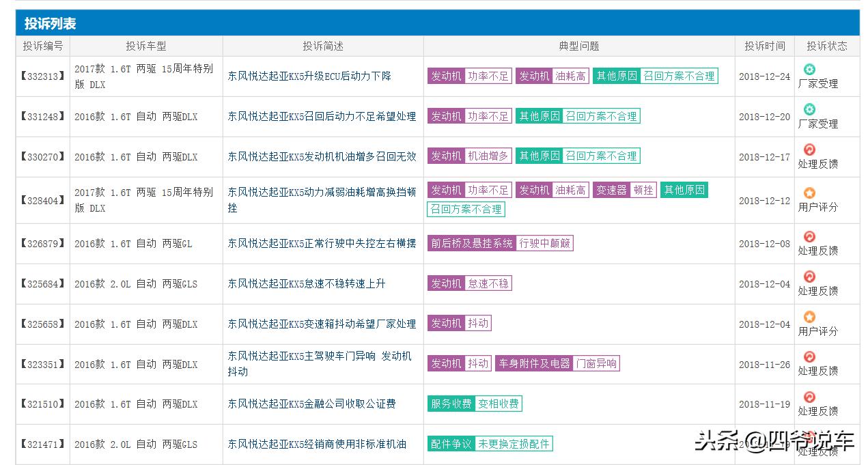Viewport: 868px width, 465px height.
Task: Open complaint number 【321471】
Action: (x=42, y=444)
